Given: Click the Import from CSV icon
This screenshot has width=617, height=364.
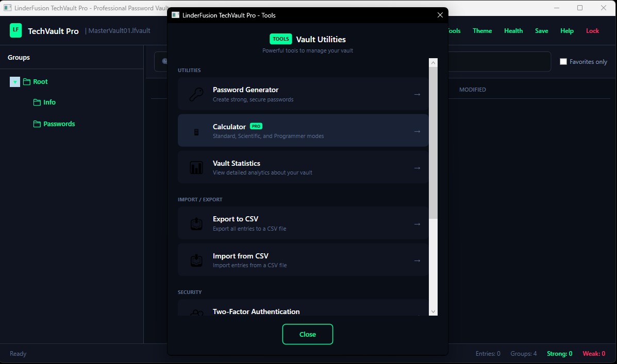Looking at the screenshot, I should 196,261.
